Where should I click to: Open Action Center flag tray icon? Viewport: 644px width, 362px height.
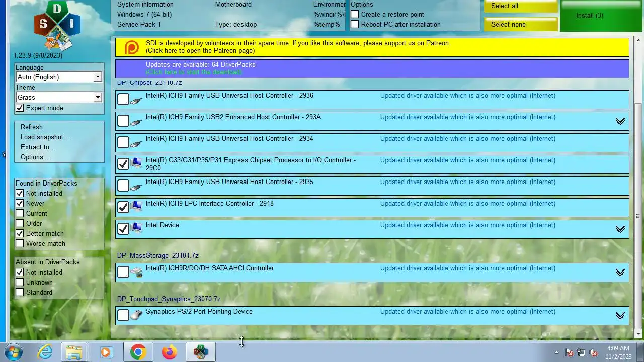tap(569, 353)
